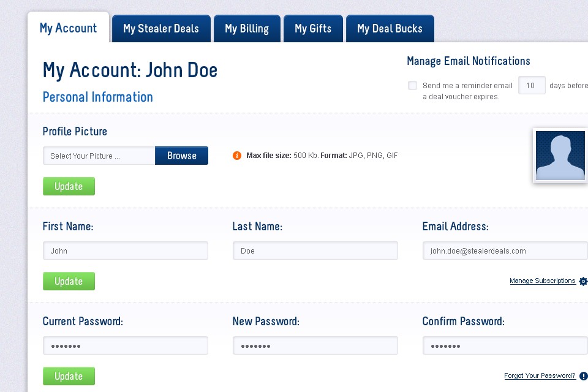This screenshot has height=392, width=588.
Task: Open the My Stealer Deals tab
Action: tap(160, 28)
